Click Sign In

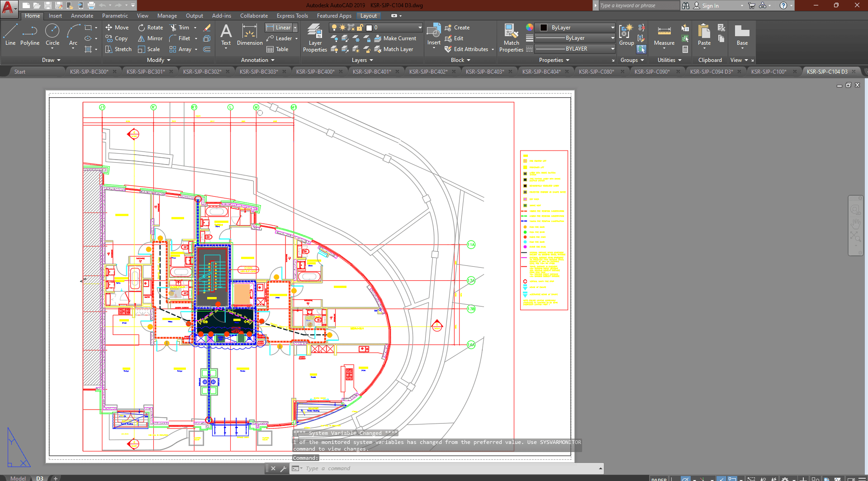pyautogui.click(x=710, y=6)
